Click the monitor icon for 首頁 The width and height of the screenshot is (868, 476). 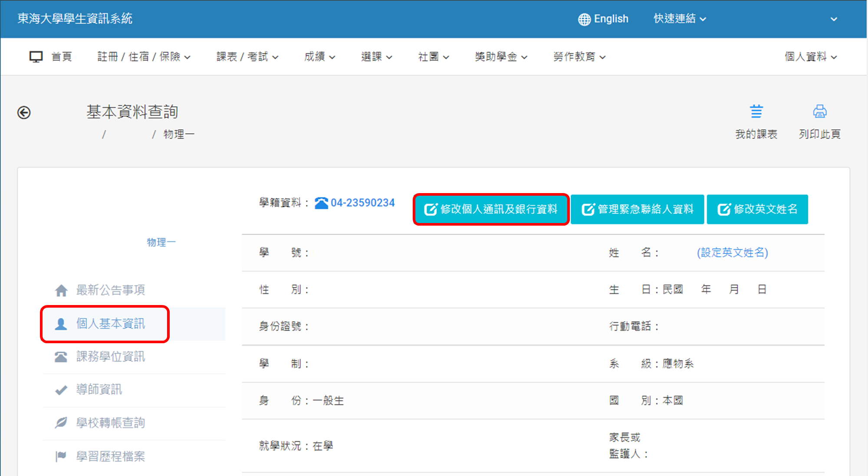[36, 57]
